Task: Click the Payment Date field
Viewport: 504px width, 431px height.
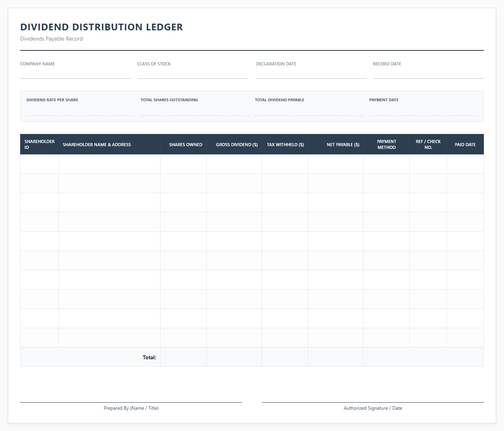Action: pos(423,110)
